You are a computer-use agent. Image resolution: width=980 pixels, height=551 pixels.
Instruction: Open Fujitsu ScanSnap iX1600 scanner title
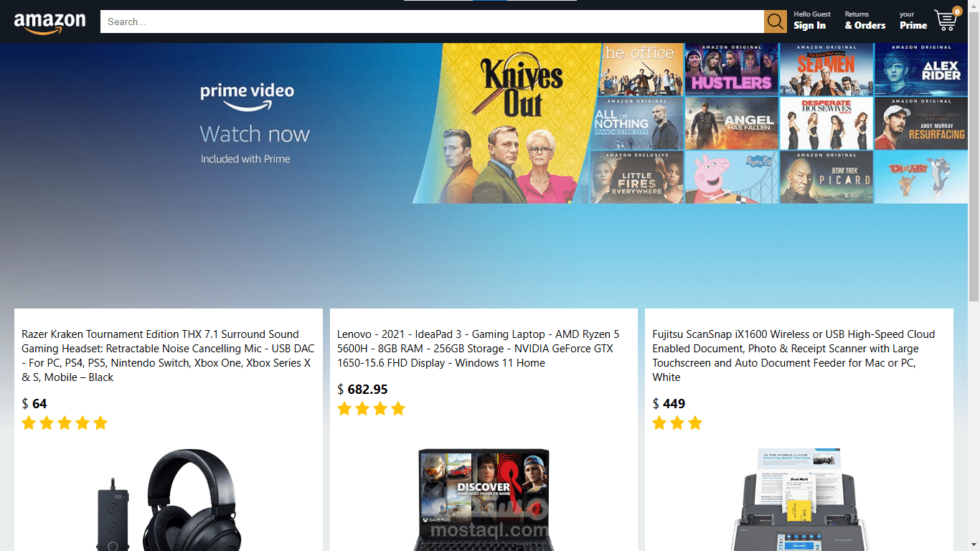tap(793, 356)
